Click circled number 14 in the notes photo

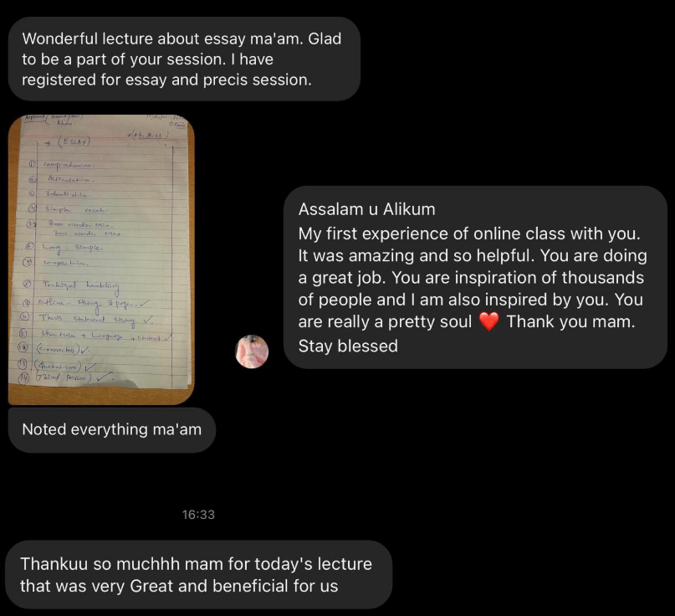pyautogui.click(x=23, y=377)
